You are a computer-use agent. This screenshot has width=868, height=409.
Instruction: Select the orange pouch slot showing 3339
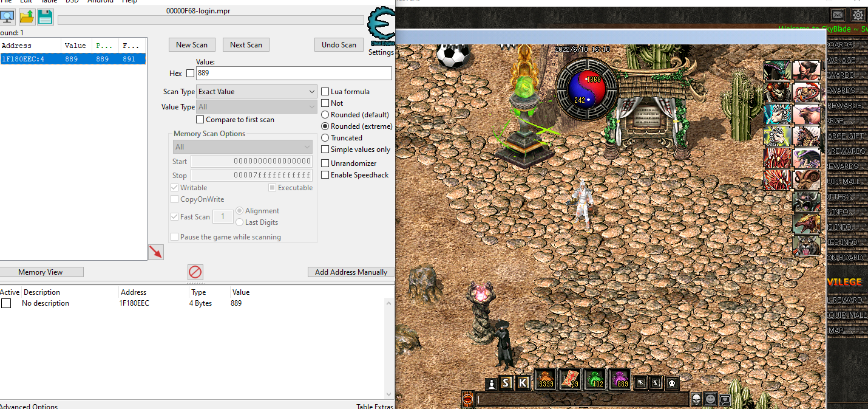point(546,379)
